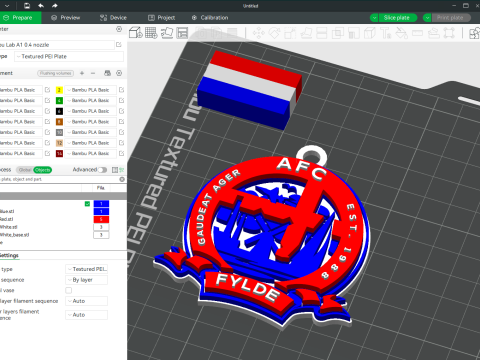Screen dimensions: 480x360
Task: Open filament 8 Bambu PLA Basic dropdown
Action: (90, 122)
